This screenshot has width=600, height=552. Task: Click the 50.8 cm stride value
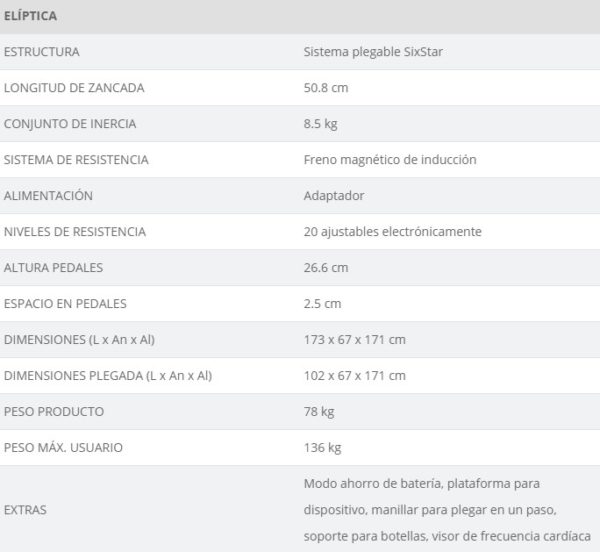(326, 88)
